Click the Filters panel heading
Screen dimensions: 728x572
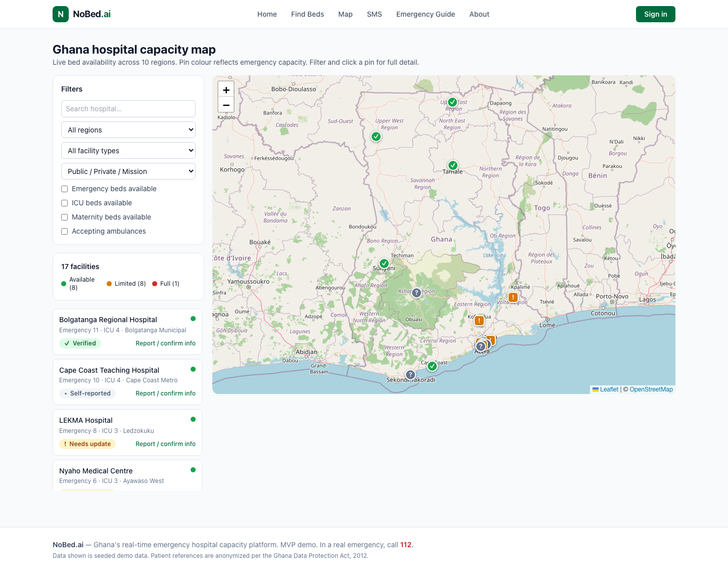point(72,89)
